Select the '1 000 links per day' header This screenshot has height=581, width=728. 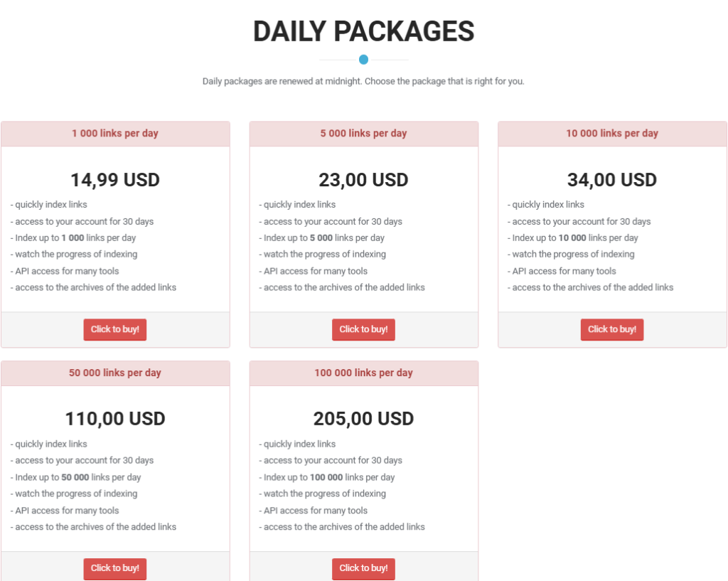(115, 134)
